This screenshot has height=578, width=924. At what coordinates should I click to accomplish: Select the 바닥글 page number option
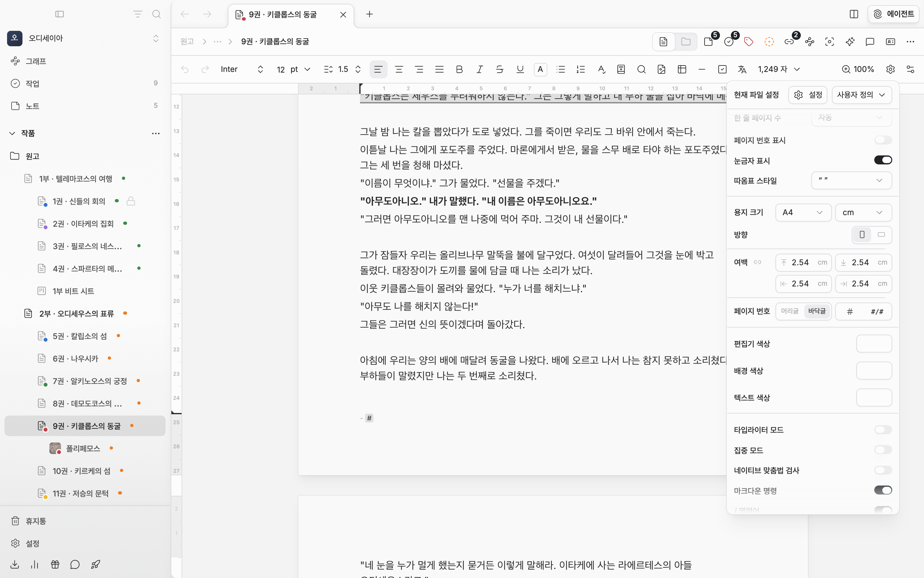tap(817, 311)
